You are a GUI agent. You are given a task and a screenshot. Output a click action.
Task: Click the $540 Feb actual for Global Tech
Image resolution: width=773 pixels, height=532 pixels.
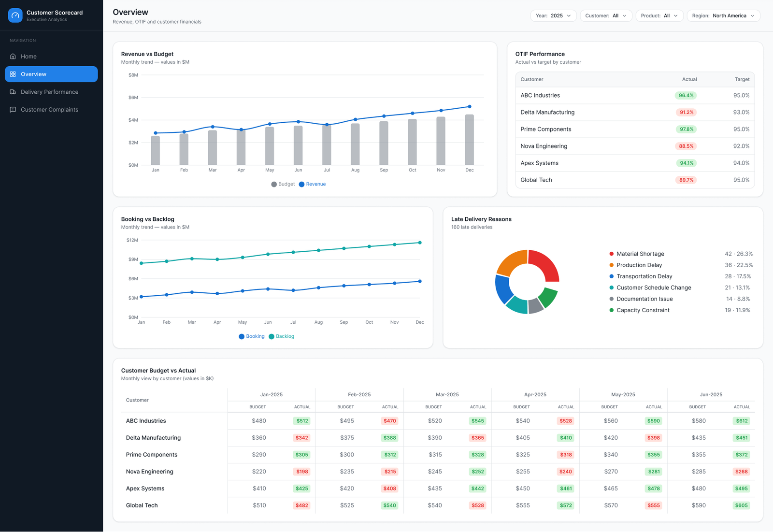[390, 505]
